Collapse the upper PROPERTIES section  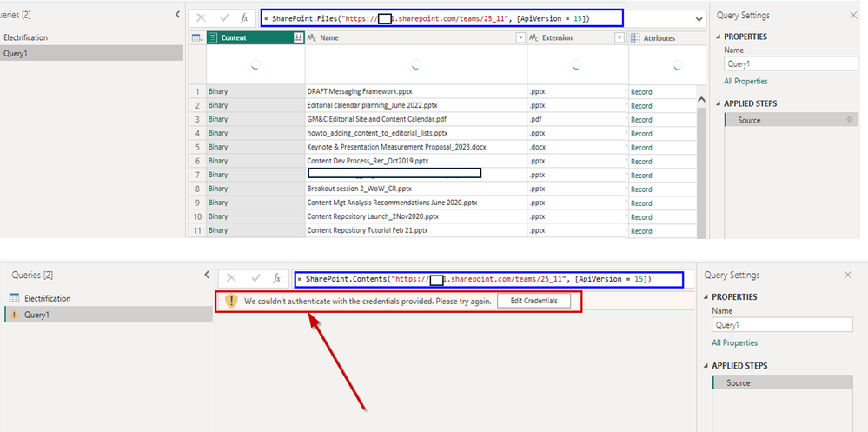719,37
